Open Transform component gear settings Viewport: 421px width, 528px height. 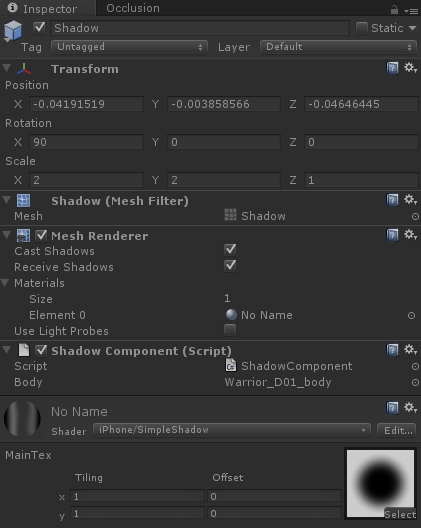(411, 68)
